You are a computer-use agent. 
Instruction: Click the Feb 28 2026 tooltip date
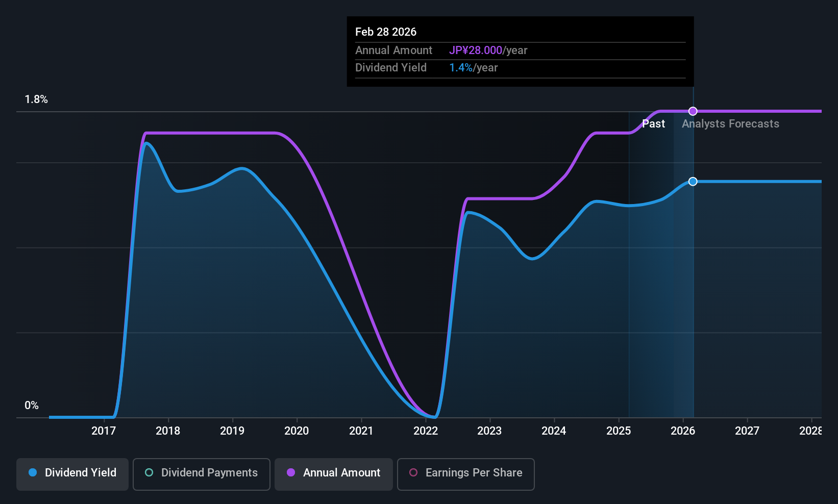pyautogui.click(x=386, y=32)
